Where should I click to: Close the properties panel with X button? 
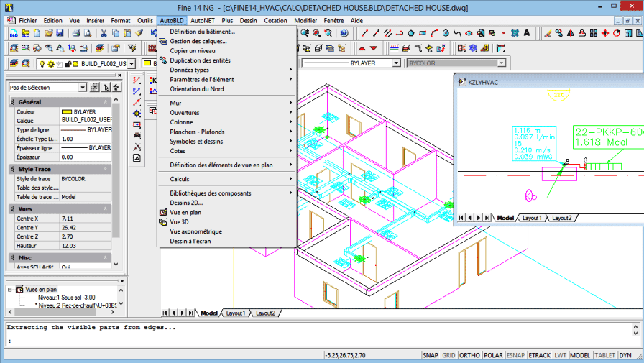click(x=119, y=75)
